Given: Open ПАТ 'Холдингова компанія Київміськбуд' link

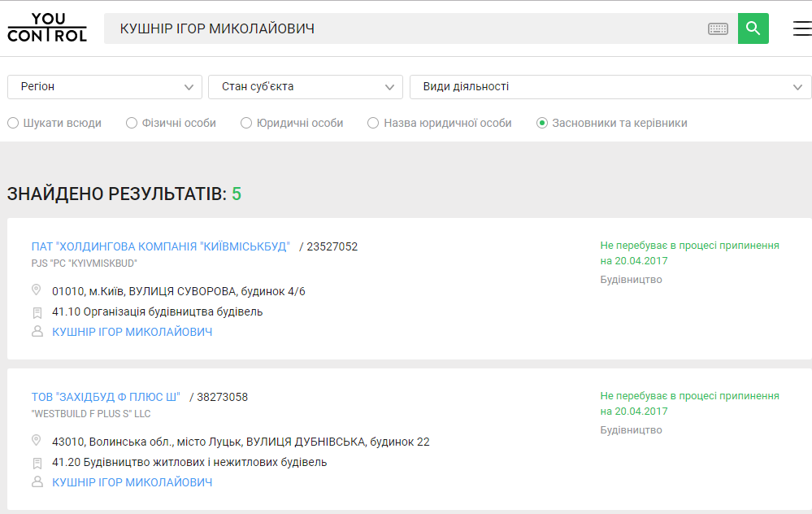Looking at the screenshot, I should click(160, 246).
